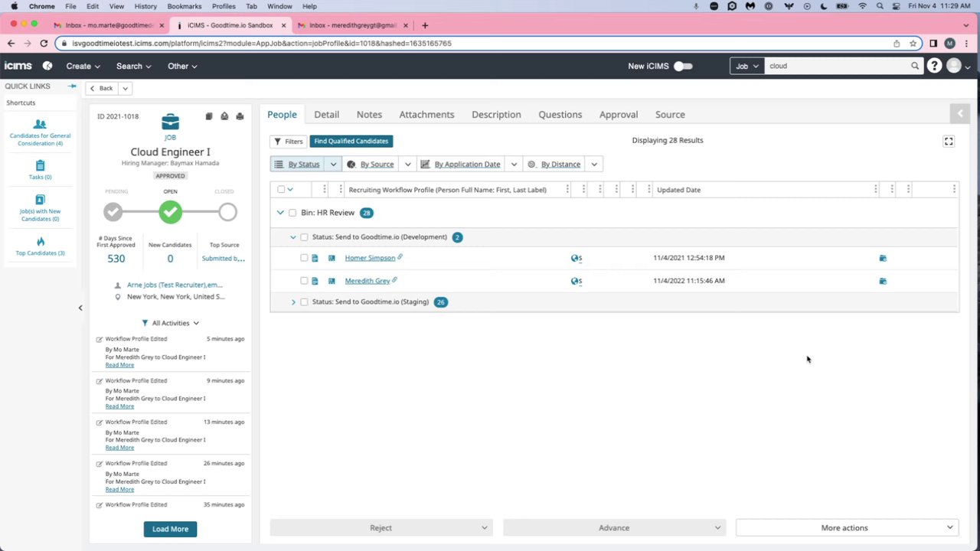Screen dimensions: 980x551
Task: Open the Job search type dropdown
Action: [x=746, y=66]
